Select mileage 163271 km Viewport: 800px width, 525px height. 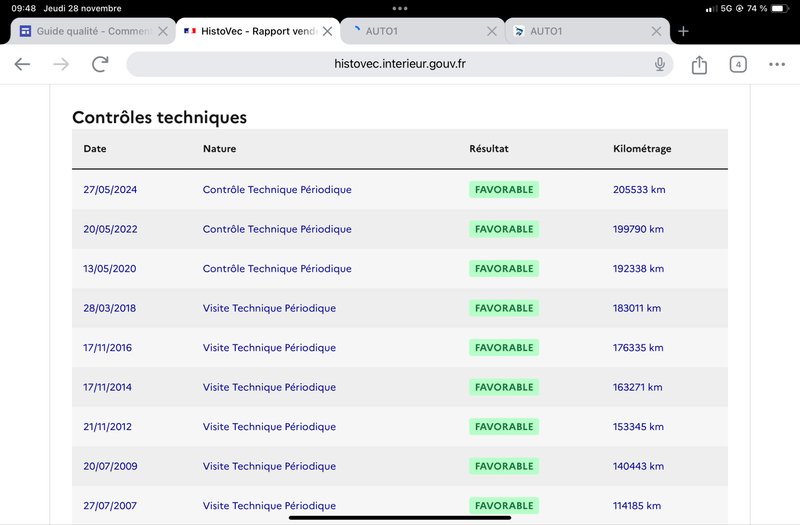point(638,387)
